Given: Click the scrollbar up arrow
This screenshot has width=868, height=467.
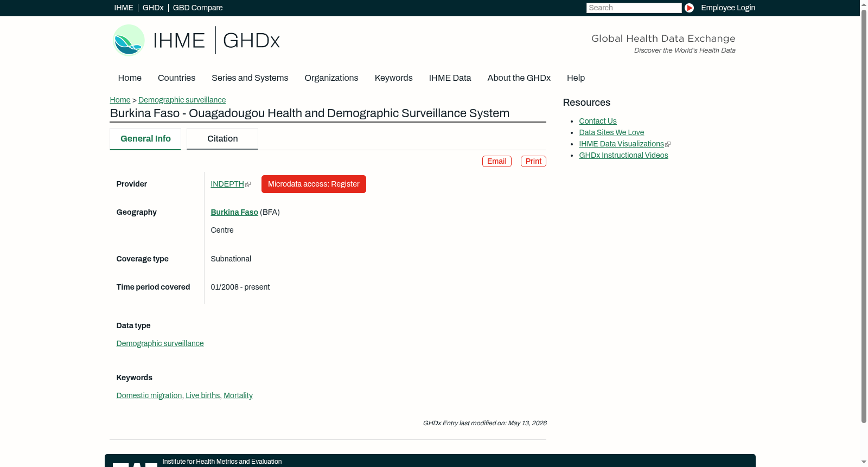Looking at the screenshot, I should (x=864, y=4).
